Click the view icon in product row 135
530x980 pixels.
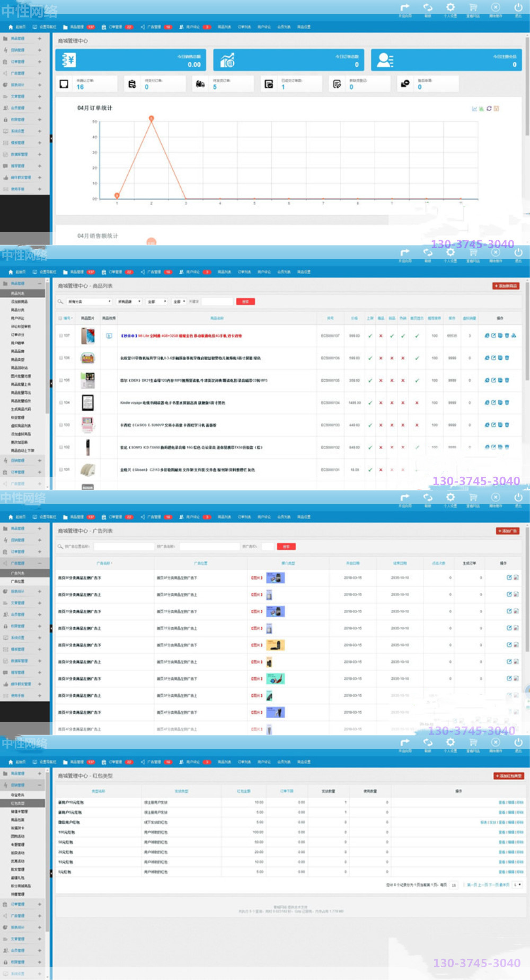pyautogui.click(x=487, y=380)
